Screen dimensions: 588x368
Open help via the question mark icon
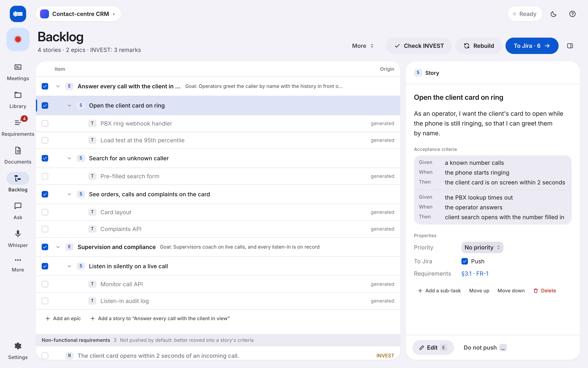click(572, 14)
